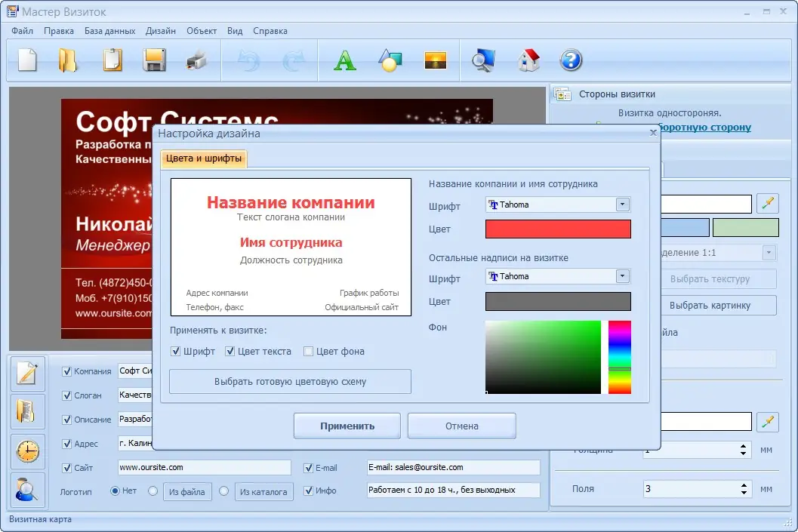Click the clock sidebar icon
Image resolution: width=798 pixels, height=532 pixels.
pyautogui.click(x=27, y=451)
